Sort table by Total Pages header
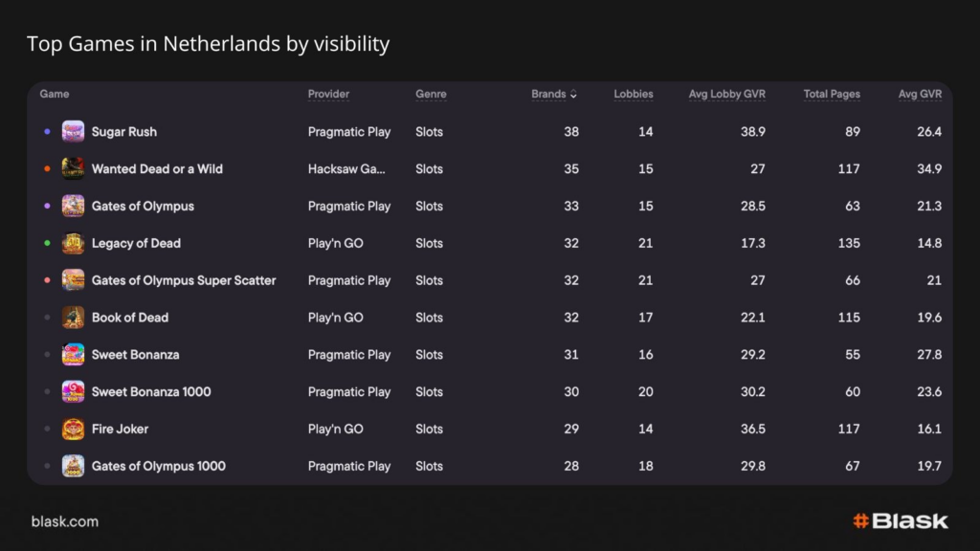980x551 pixels. pos(831,95)
